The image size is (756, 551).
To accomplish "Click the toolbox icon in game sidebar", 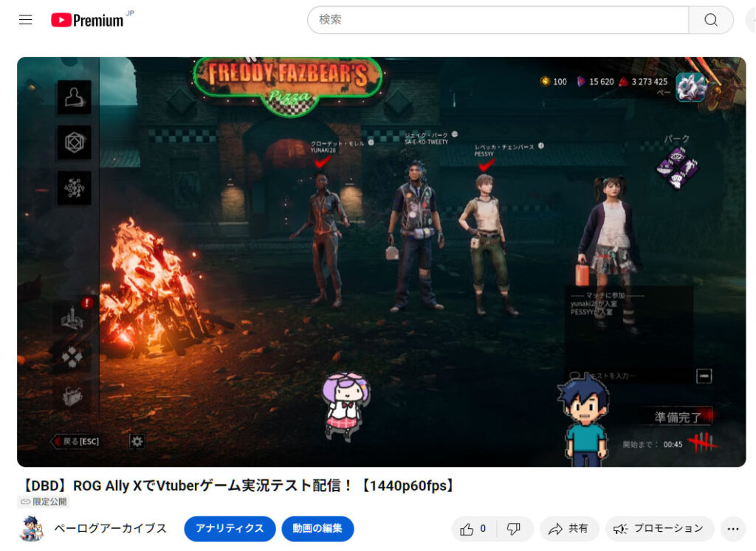I will 72,396.
